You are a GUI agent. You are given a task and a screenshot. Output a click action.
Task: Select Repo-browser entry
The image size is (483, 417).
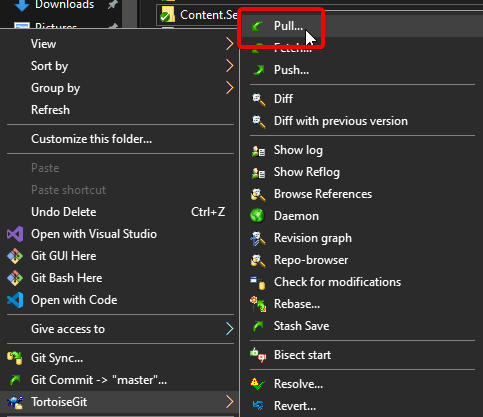click(x=362, y=260)
